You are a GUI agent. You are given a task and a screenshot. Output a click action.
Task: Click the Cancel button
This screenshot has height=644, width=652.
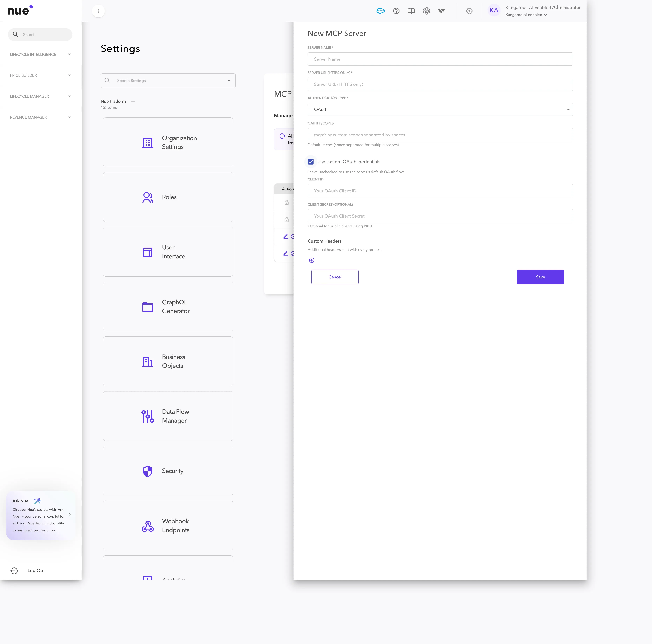tap(335, 277)
